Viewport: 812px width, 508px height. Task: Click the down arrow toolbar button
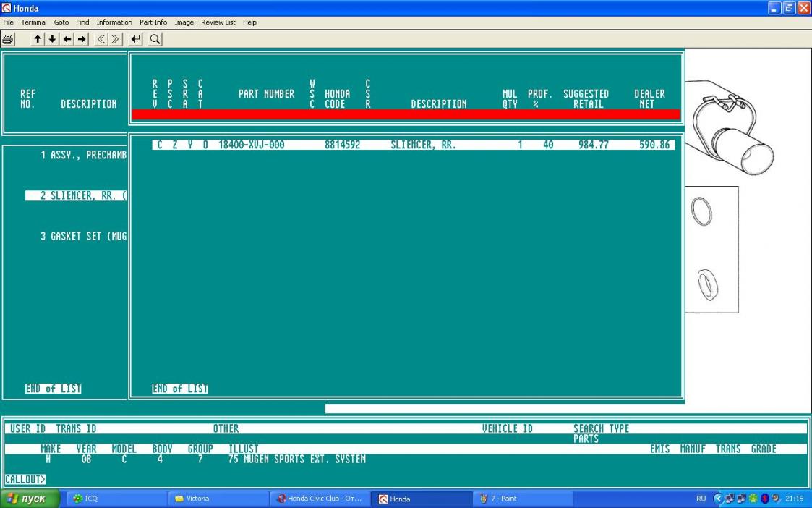(52, 39)
